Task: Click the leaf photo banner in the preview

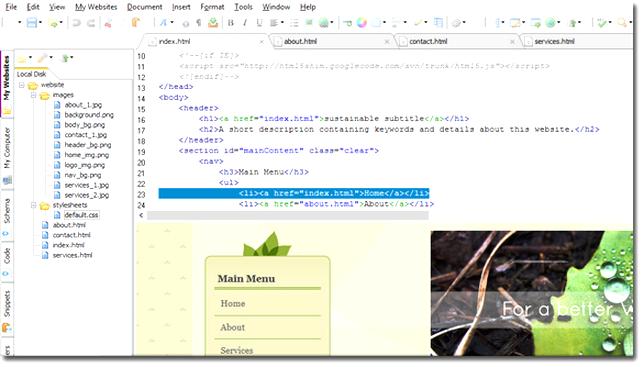Action: [532, 293]
